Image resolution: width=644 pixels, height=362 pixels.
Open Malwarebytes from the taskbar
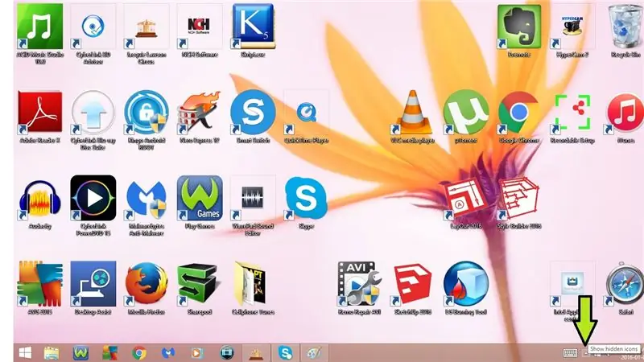pyautogui.click(x=168, y=353)
